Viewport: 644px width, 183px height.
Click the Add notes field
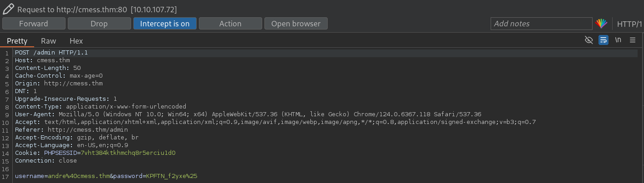click(x=541, y=24)
